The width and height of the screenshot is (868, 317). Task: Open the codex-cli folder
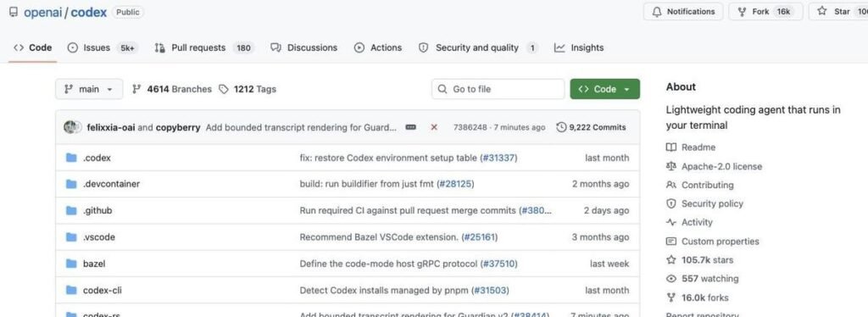coord(103,290)
